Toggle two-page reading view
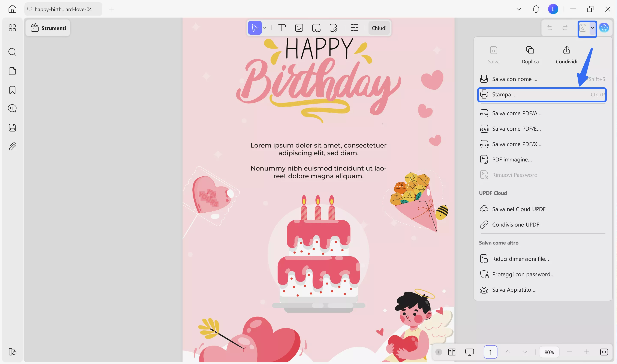Screen dimensions: 617x364 pyautogui.click(x=452, y=352)
